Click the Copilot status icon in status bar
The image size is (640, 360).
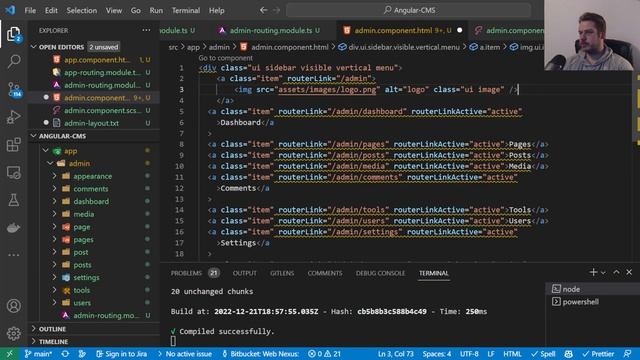pos(568,354)
